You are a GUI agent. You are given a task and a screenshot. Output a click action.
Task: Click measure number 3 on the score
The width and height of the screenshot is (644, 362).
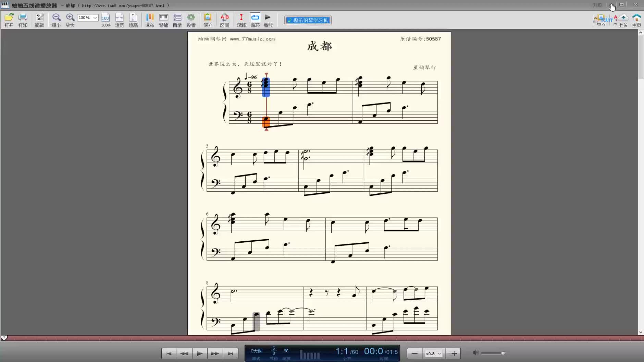[207, 146]
